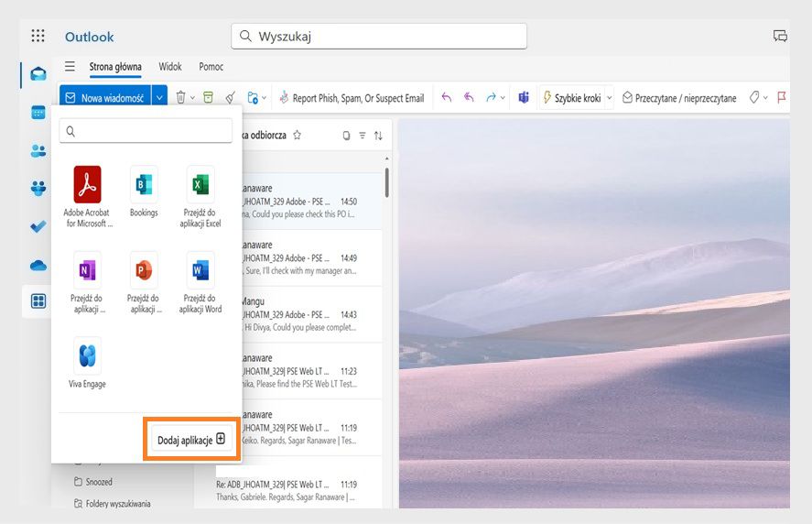Open the email received at 14:50
Viewport: 812px width, 524px height.
[x=312, y=202]
